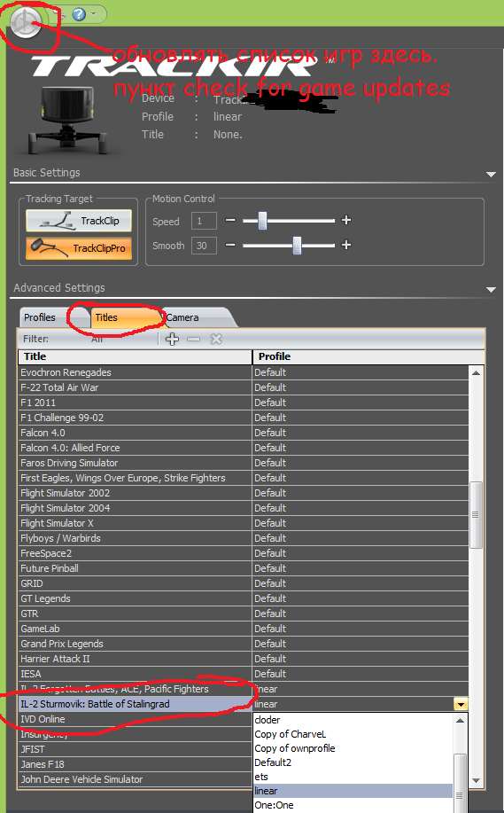Decrease Smooth with the minus button

click(x=230, y=245)
